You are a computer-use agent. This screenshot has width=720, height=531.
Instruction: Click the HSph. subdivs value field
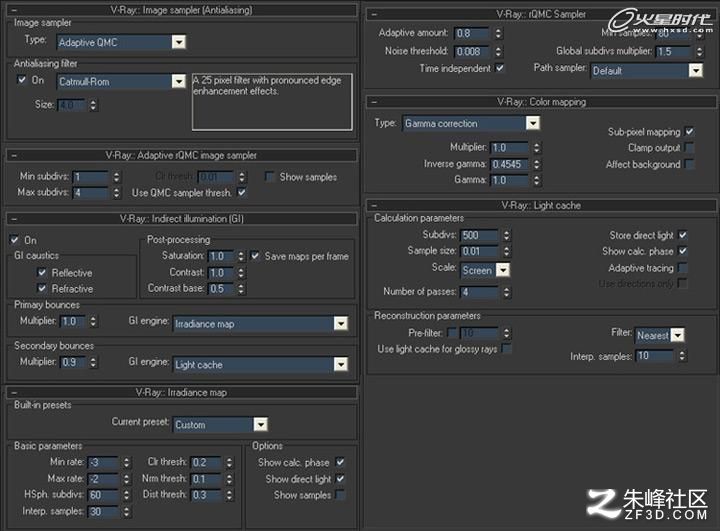(104, 495)
